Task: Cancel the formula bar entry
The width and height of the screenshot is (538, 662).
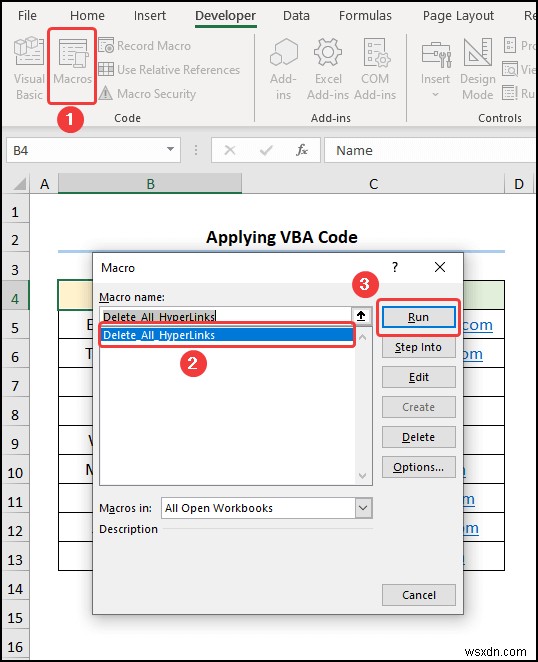Action: [230, 150]
